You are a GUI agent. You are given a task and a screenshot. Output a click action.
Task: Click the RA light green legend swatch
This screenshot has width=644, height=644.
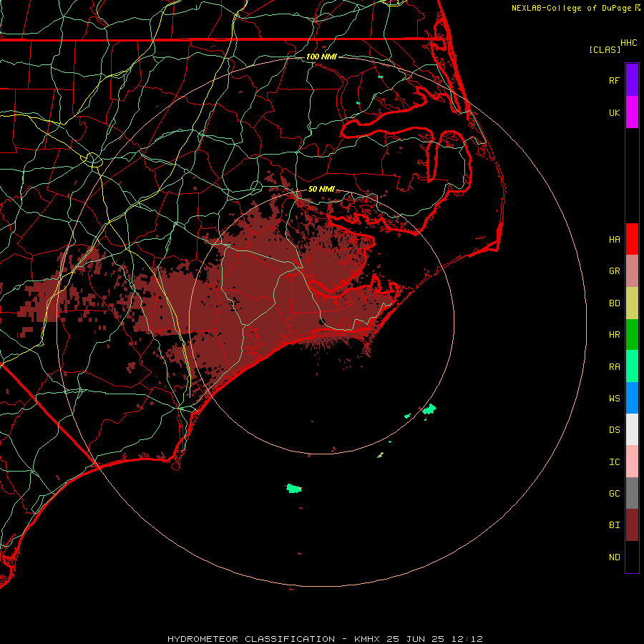[632, 366]
